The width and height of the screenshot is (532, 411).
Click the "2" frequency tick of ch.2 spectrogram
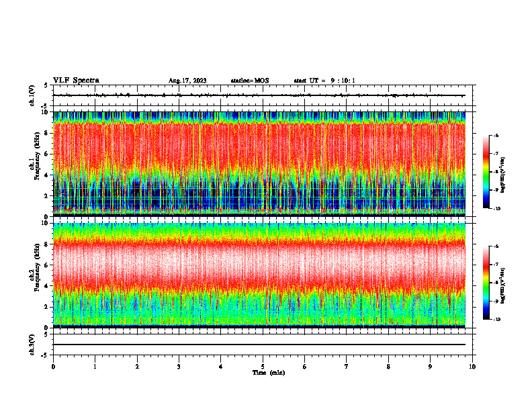[48, 307]
